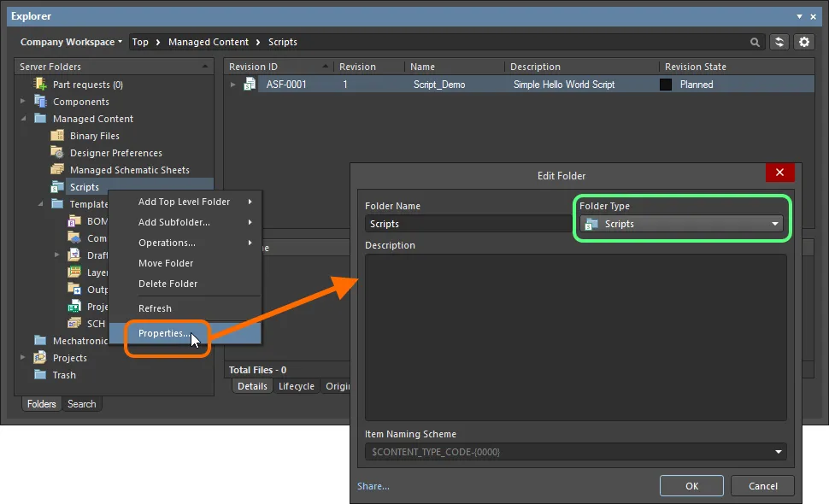Click the Scripts icon in Folder Type field

pyautogui.click(x=591, y=224)
